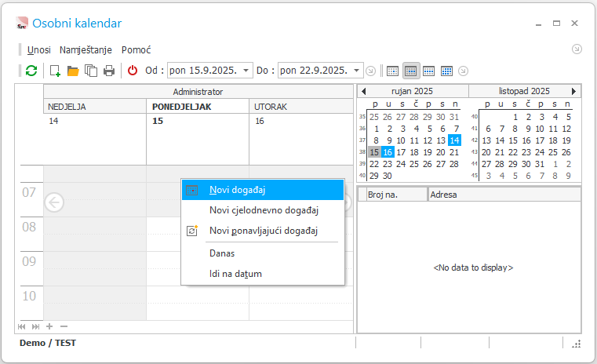Switch to the third calendar view icon

pyautogui.click(x=428, y=71)
